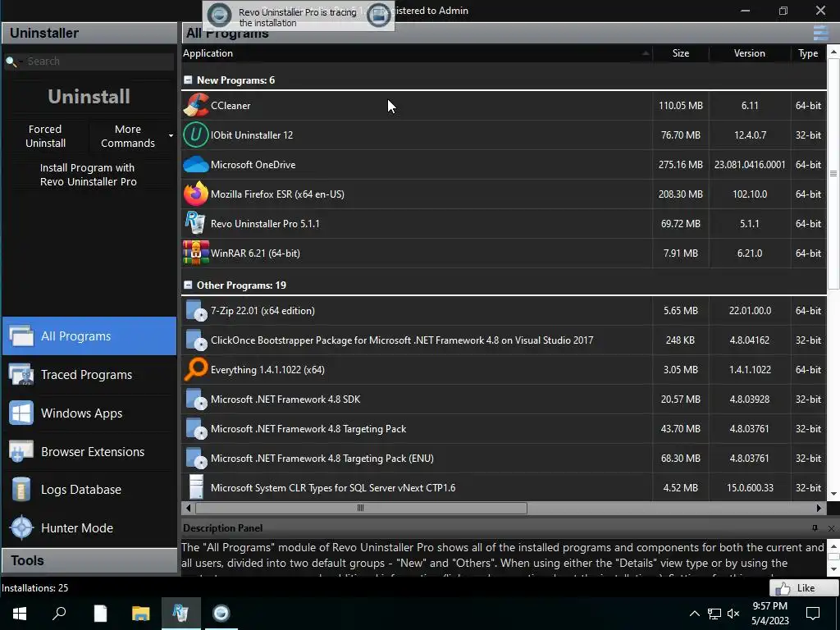Click the Application column sort arrow
This screenshot has width=840, height=630.
point(646,53)
